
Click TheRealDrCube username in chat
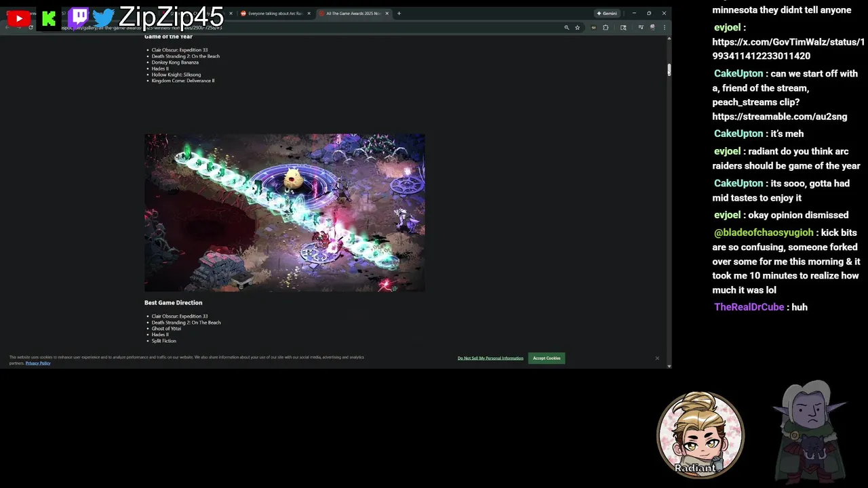(x=749, y=307)
